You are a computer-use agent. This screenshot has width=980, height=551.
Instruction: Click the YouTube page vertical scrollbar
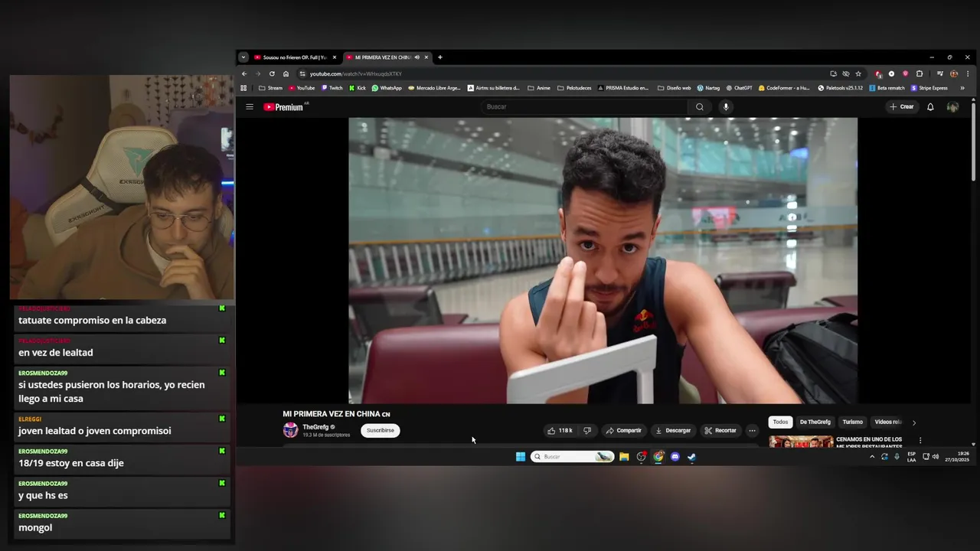pyautogui.click(x=974, y=142)
